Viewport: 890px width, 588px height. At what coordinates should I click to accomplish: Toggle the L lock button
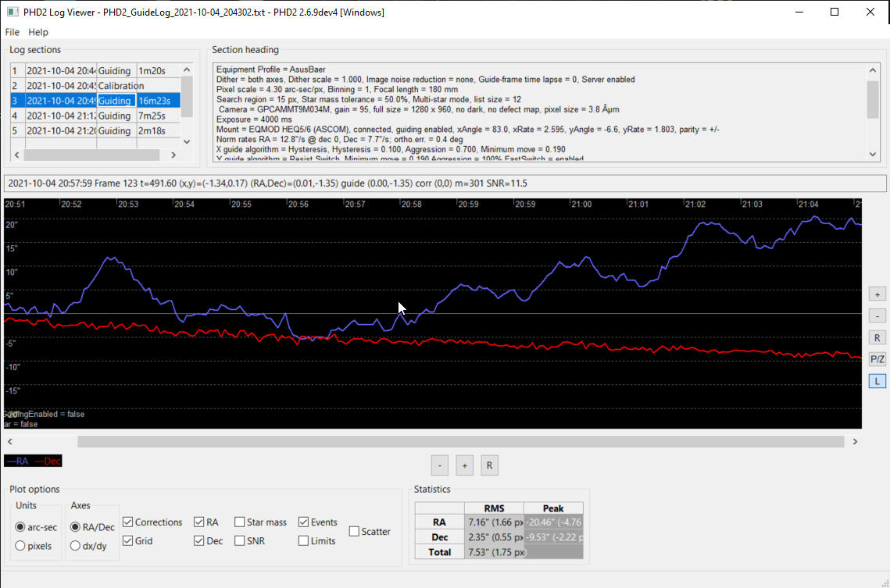(x=877, y=381)
